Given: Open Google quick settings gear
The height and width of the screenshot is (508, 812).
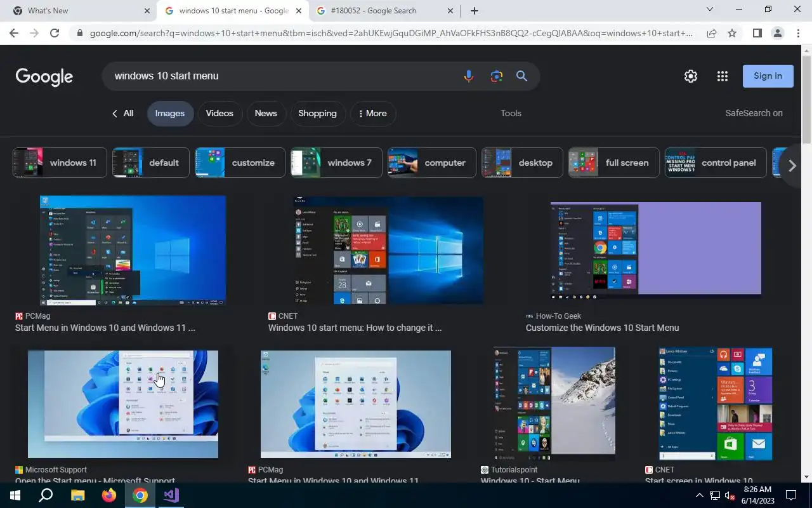Looking at the screenshot, I should pos(691,76).
